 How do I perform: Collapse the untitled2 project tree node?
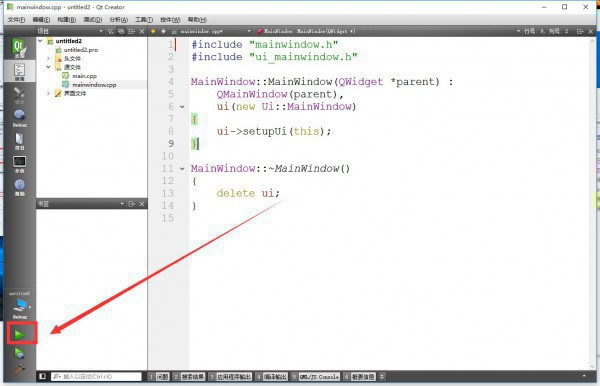pos(40,41)
